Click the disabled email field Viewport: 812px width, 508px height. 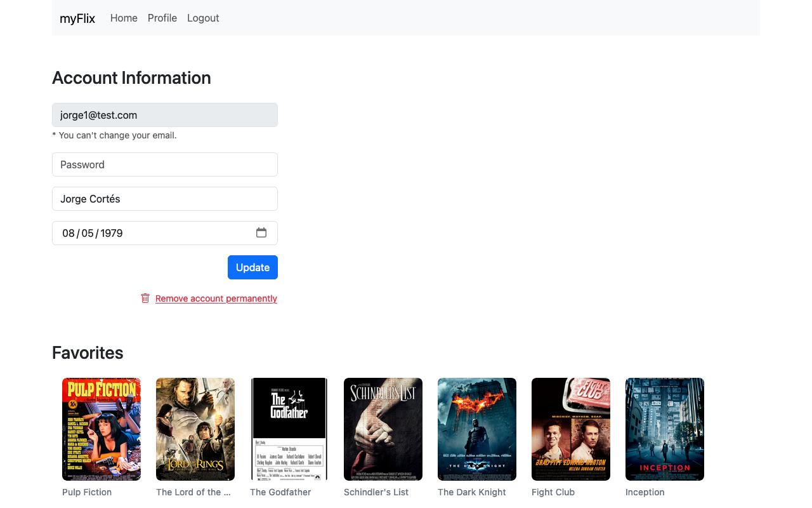[x=165, y=115]
